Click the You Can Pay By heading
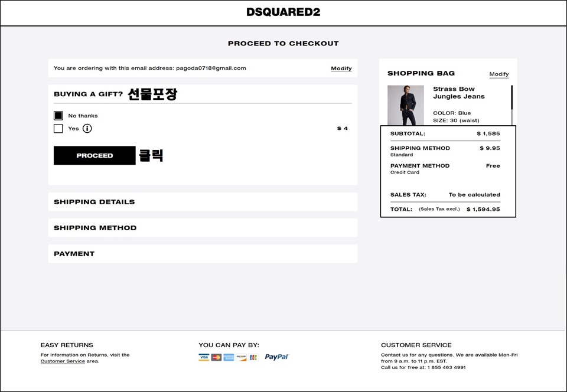The image size is (567, 392). click(229, 345)
